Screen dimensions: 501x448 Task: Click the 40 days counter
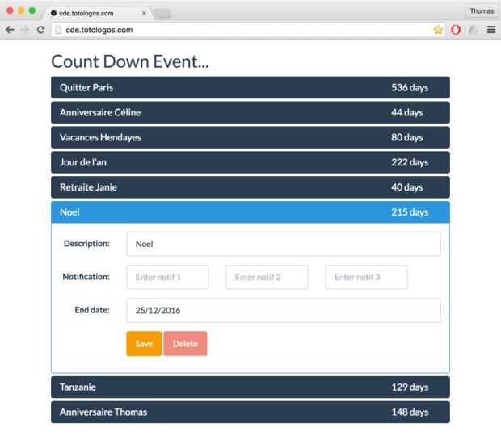407,187
